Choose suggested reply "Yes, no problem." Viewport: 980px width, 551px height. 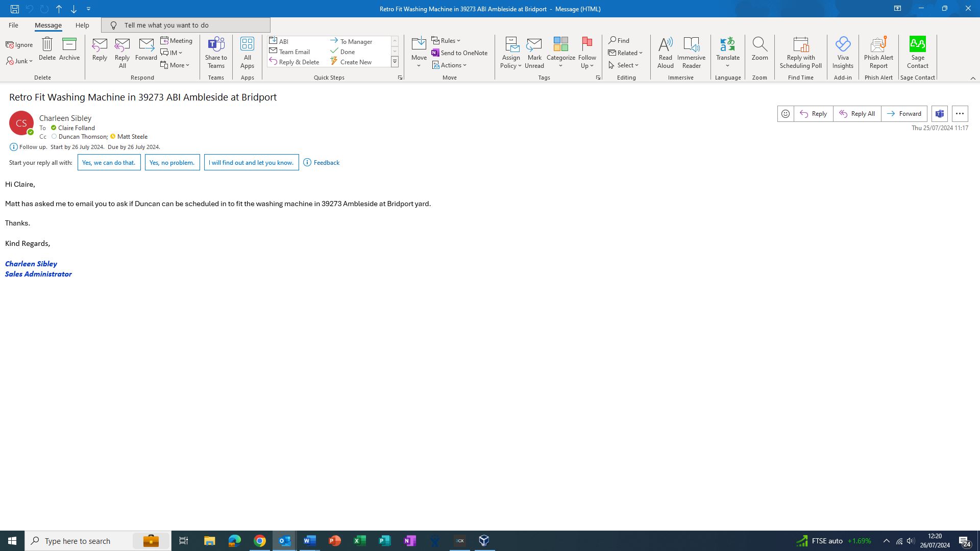pyautogui.click(x=172, y=163)
